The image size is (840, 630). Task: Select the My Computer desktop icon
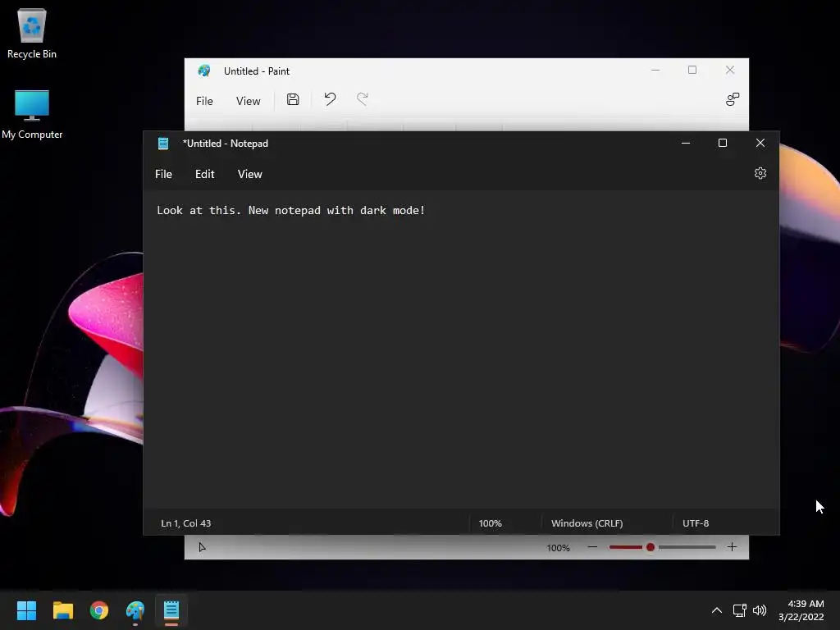coord(32,114)
